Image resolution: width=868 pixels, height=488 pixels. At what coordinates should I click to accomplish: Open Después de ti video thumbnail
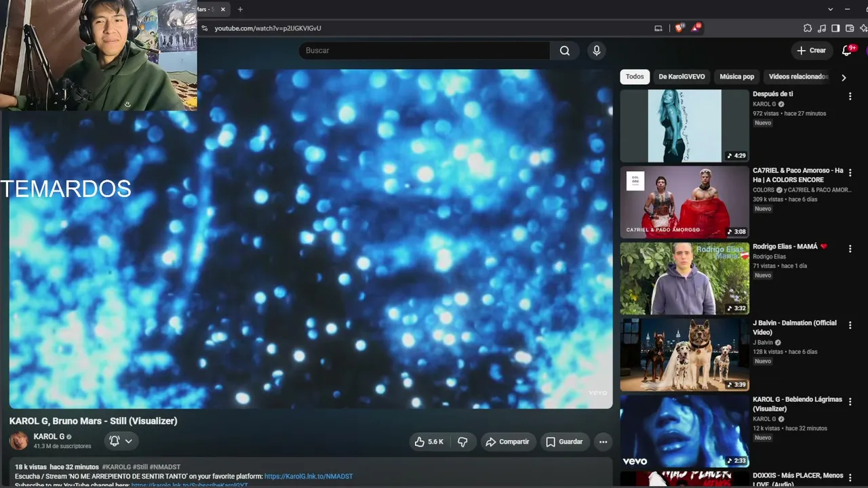tap(684, 126)
